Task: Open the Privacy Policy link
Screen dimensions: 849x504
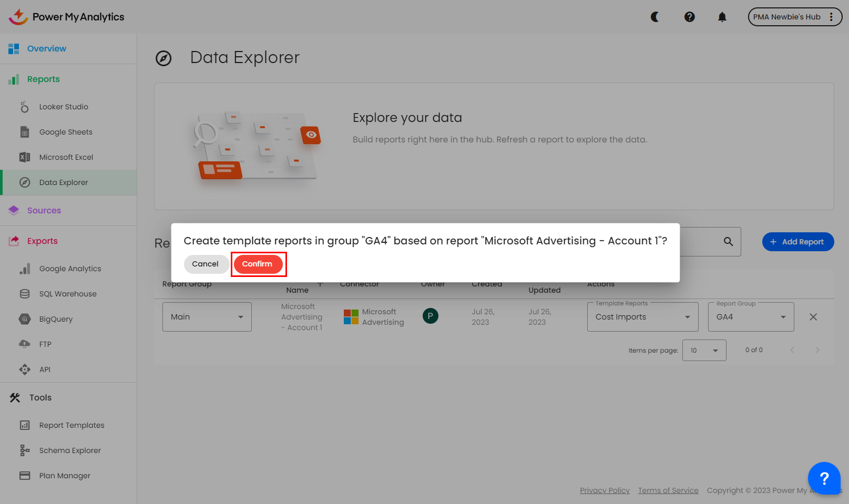Action: pos(605,490)
